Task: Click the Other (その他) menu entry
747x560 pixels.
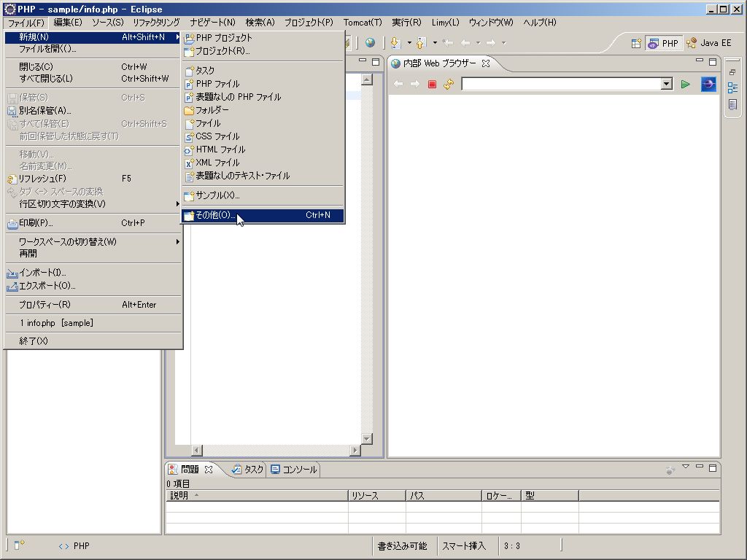Action: click(263, 215)
